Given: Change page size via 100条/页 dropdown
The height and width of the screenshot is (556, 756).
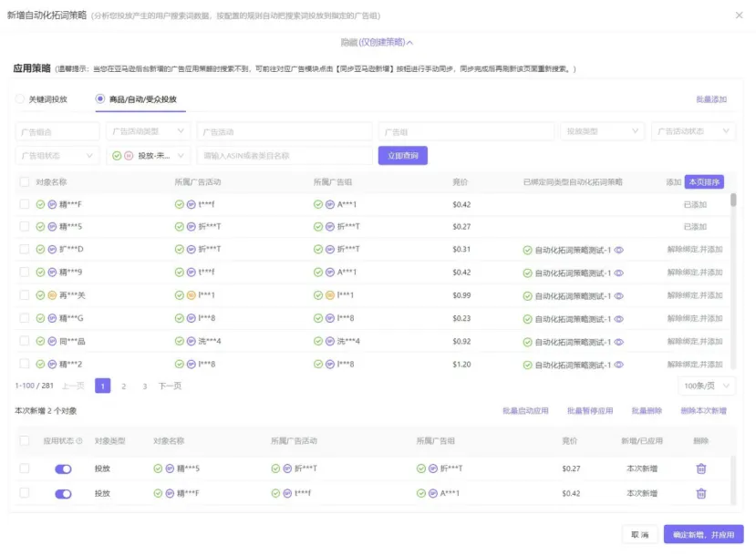Looking at the screenshot, I should (707, 386).
